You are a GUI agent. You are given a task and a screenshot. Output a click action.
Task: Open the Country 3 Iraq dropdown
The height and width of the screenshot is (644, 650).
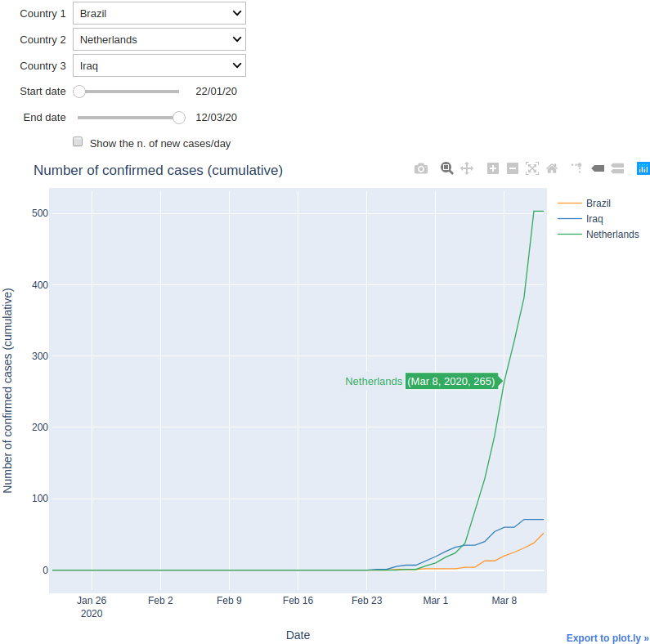159,65
